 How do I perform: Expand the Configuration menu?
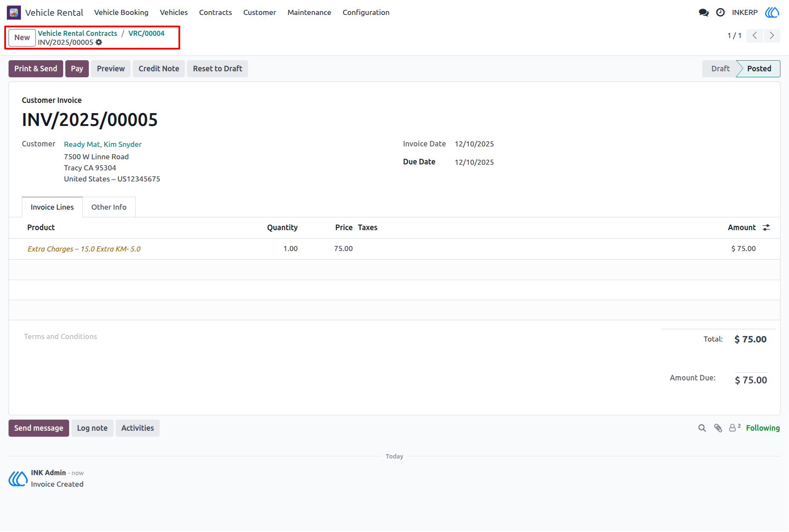coord(366,12)
